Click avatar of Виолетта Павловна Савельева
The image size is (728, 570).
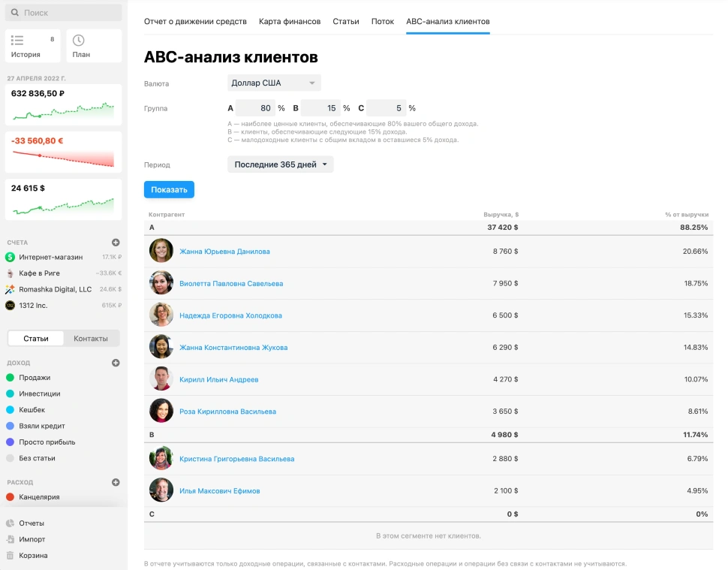[x=161, y=283]
